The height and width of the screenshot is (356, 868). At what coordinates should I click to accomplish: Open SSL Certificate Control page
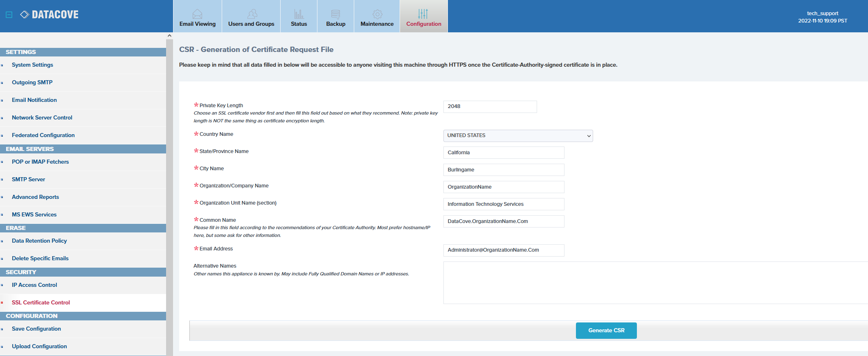pos(41,302)
